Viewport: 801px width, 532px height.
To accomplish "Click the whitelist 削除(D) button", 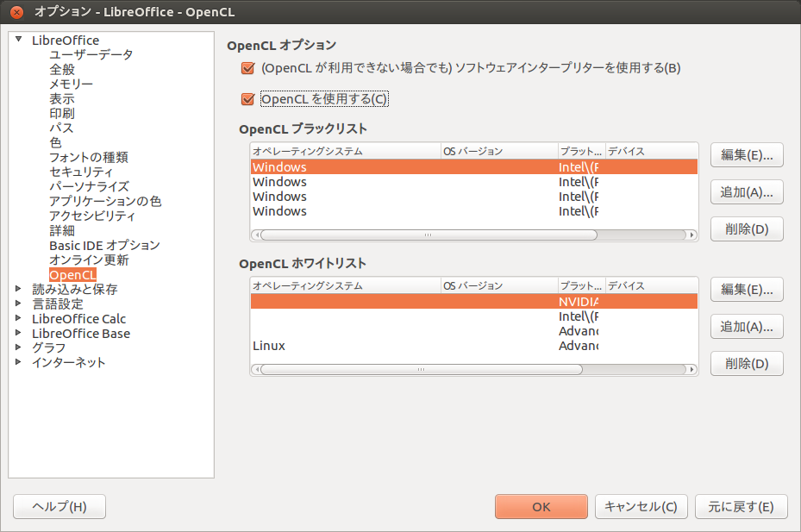I will coord(747,364).
